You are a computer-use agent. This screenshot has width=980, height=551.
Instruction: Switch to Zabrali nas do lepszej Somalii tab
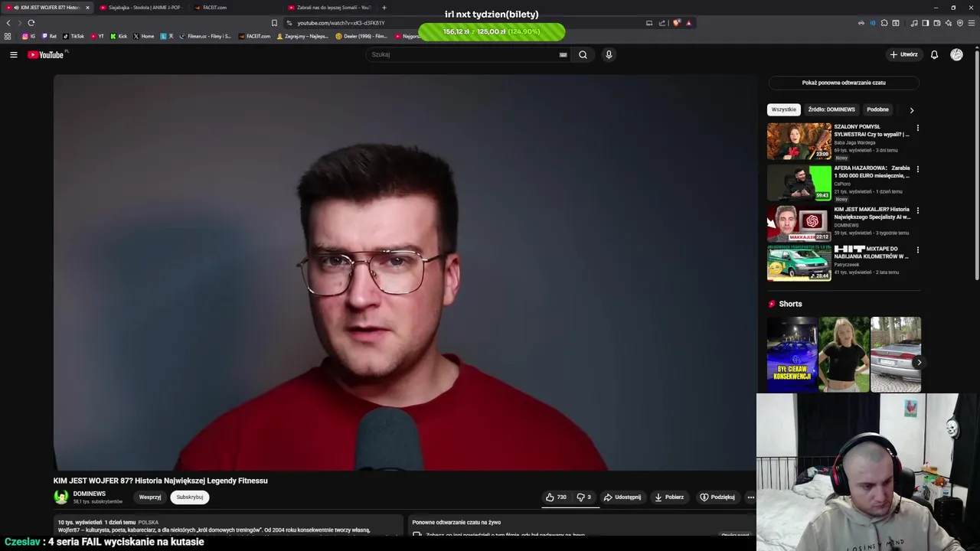tap(330, 8)
